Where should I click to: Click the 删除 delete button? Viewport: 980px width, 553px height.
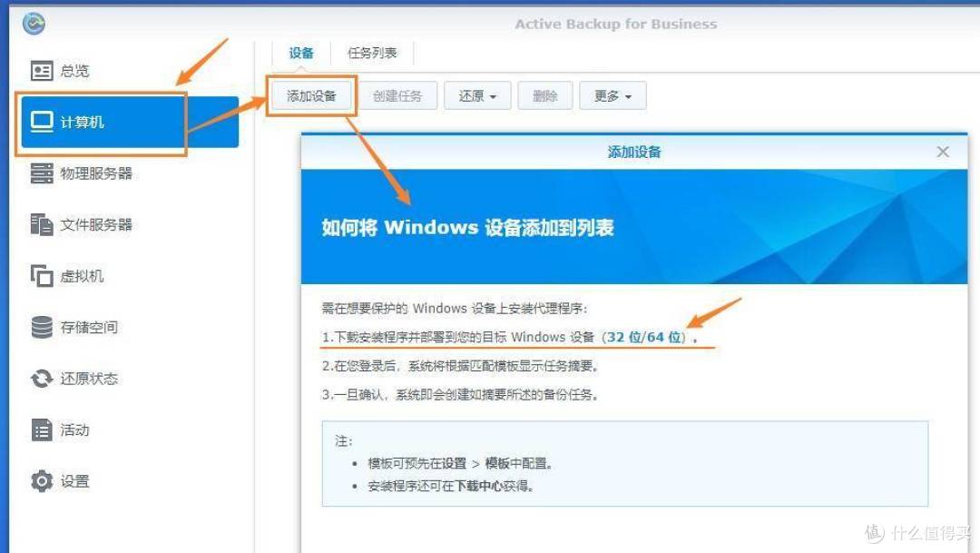pyautogui.click(x=544, y=95)
